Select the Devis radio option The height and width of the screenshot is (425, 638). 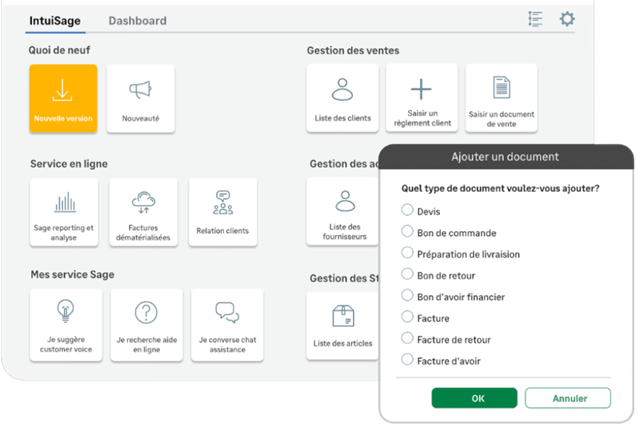tap(407, 210)
